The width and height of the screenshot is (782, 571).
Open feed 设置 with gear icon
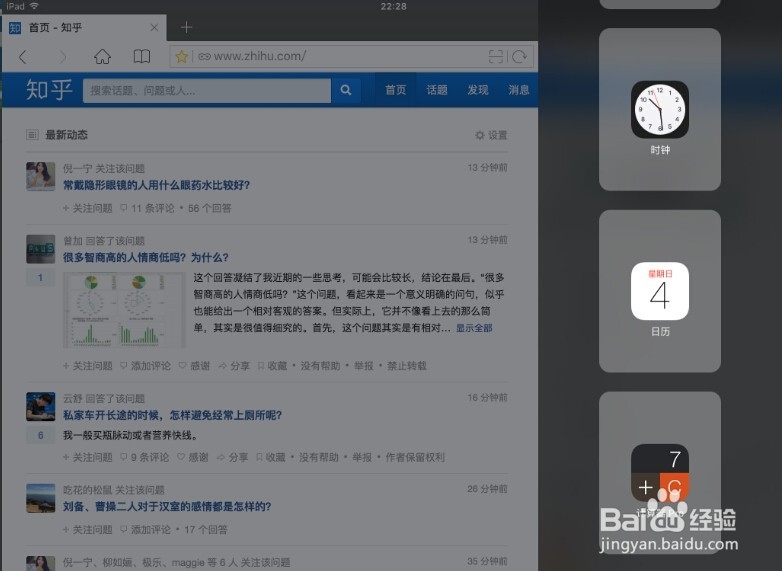pos(491,135)
